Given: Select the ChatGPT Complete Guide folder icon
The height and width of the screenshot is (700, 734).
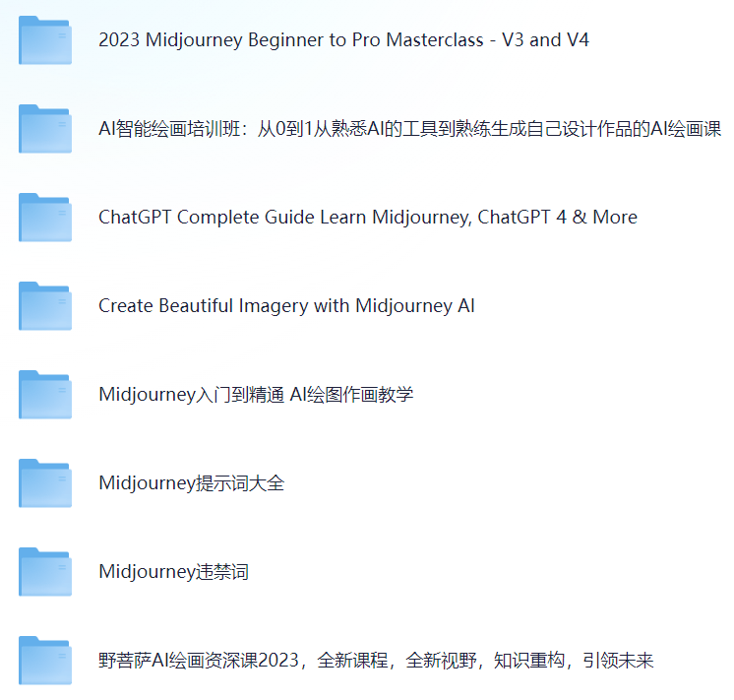Looking at the screenshot, I should click(x=44, y=218).
